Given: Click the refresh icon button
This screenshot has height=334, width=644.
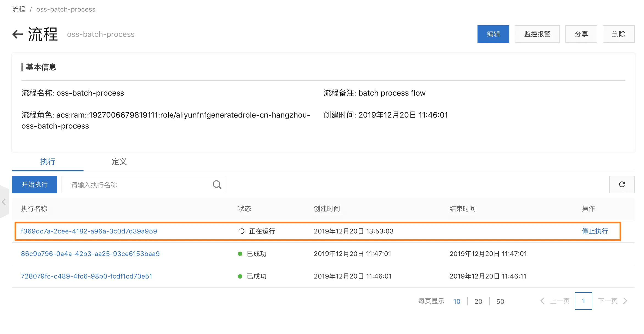Looking at the screenshot, I should 622,185.
